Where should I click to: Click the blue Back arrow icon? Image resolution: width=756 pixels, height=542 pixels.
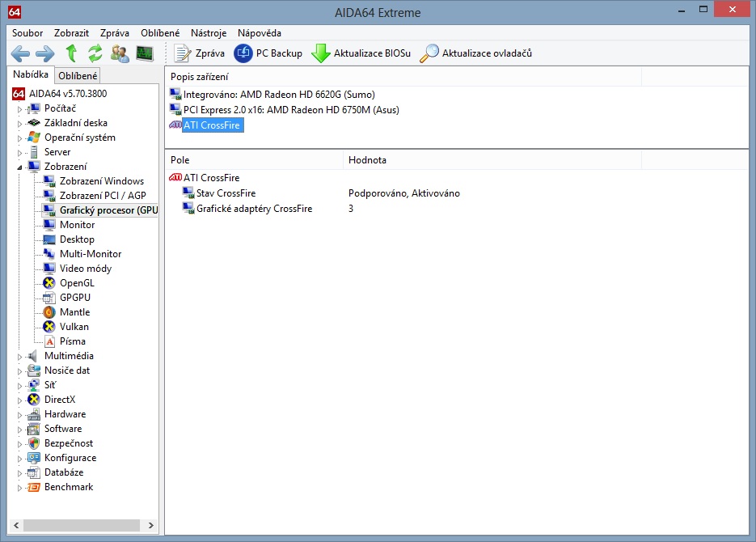(20, 54)
